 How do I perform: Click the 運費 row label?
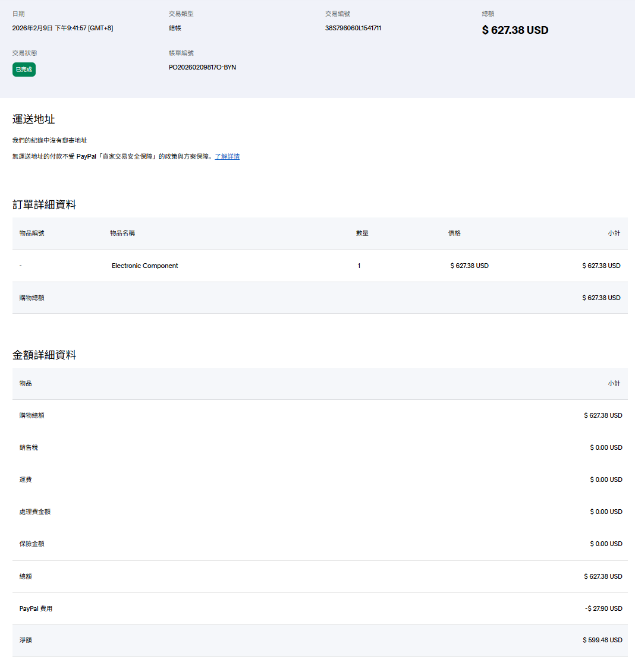pyautogui.click(x=26, y=479)
